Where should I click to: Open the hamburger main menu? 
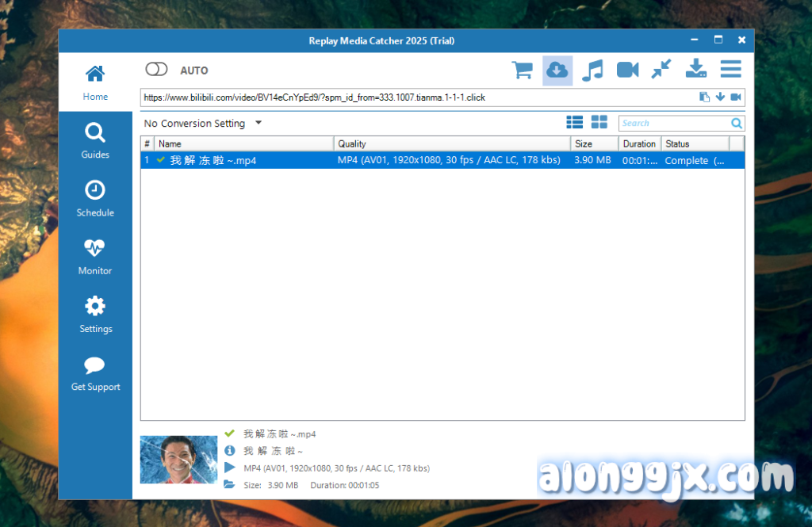730,70
